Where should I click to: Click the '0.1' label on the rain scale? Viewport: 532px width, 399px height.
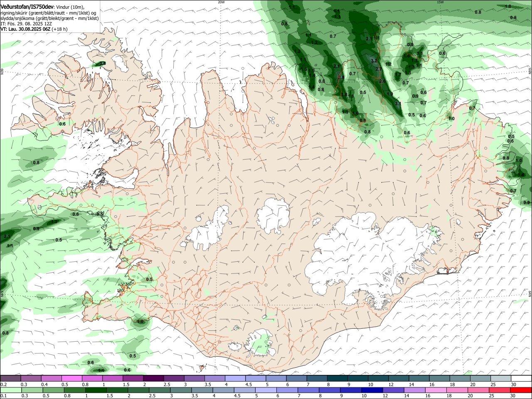(4, 396)
